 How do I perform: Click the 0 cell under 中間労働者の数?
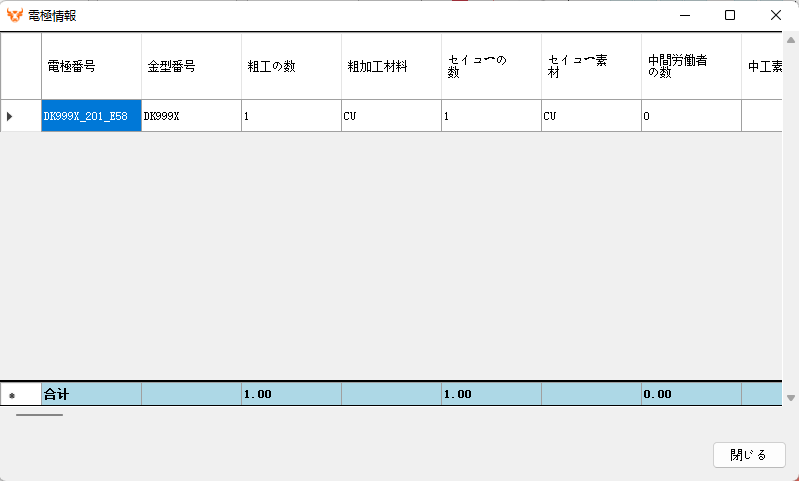691,116
